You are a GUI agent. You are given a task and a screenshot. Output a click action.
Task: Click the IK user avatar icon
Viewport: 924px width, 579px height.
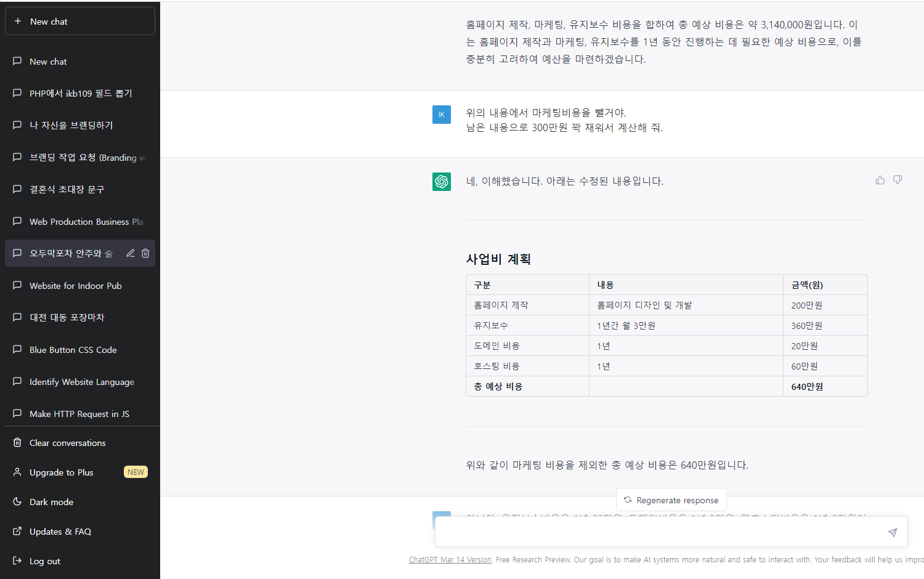(x=442, y=115)
